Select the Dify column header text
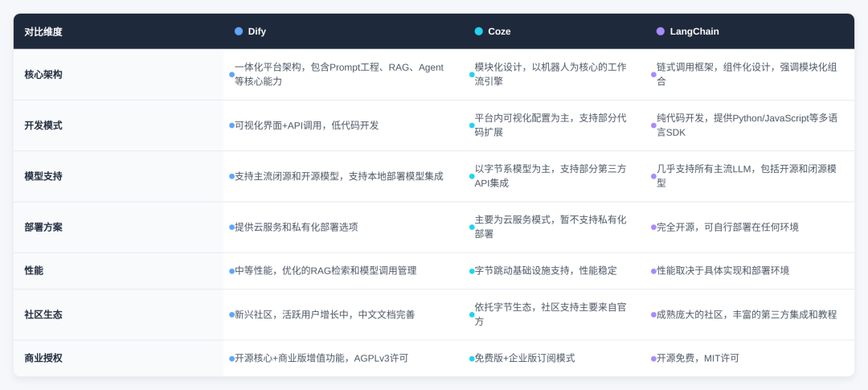The width and height of the screenshot is (868, 390). coord(257,31)
